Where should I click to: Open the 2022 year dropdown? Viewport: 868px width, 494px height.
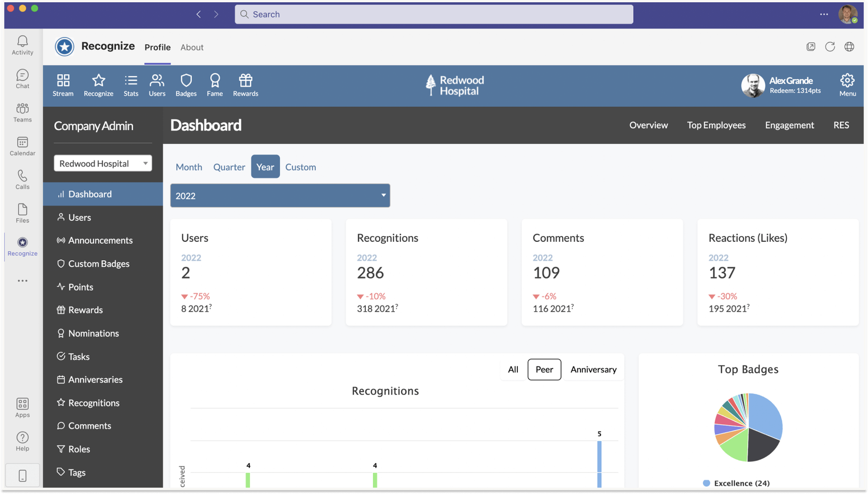[x=280, y=196]
